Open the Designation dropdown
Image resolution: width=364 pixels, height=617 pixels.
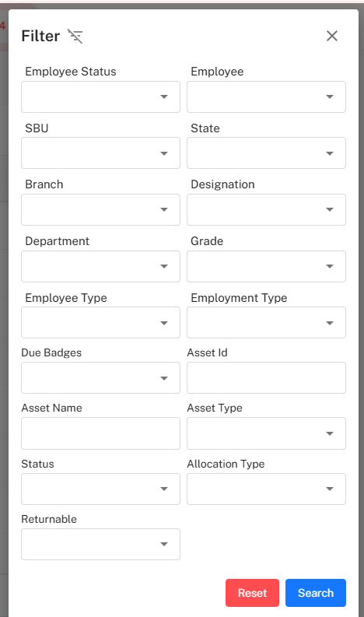pos(267,210)
